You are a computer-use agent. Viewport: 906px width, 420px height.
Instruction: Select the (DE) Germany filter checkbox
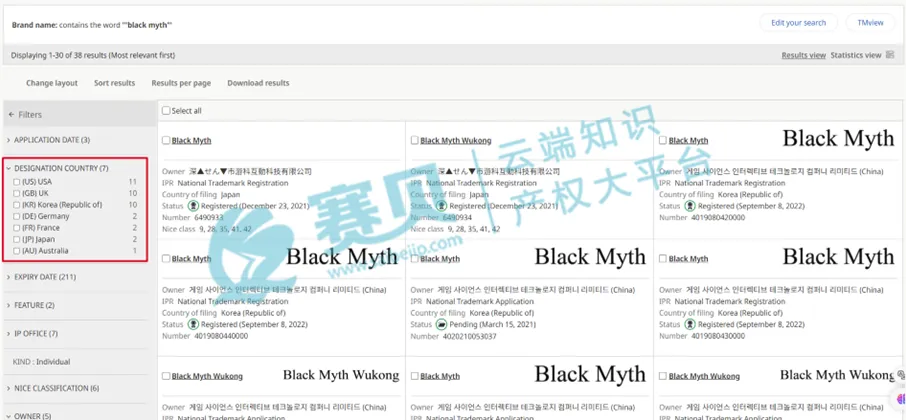[17, 216]
